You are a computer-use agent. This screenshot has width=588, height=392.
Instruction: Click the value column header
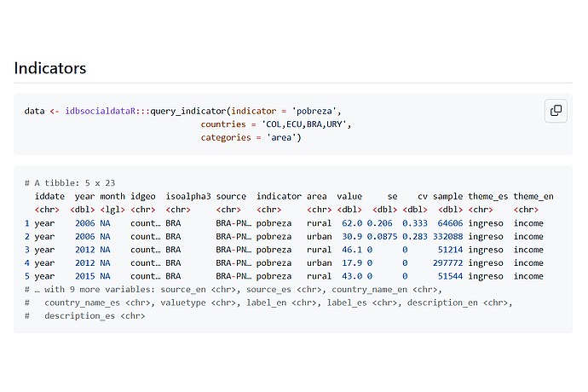[349, 196]
